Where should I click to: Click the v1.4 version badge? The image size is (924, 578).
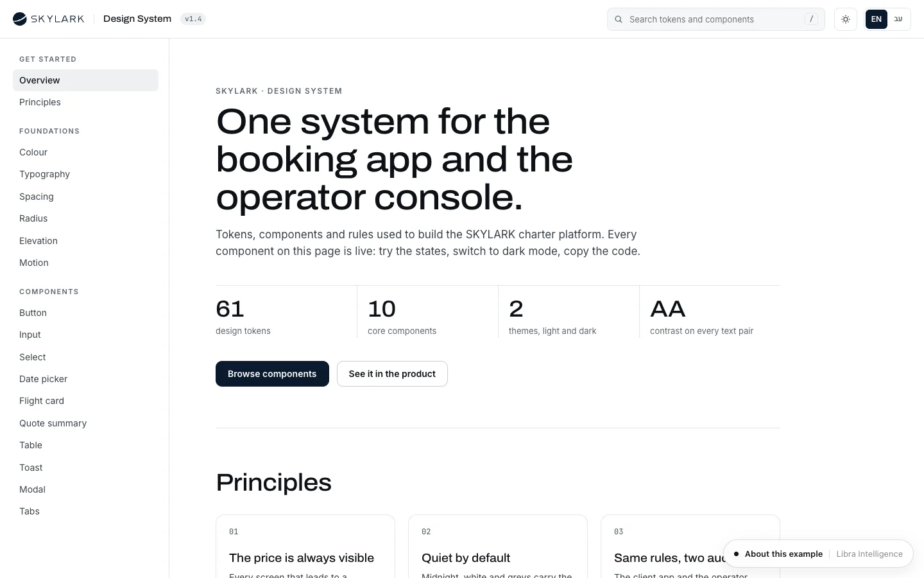click(193, 19)
